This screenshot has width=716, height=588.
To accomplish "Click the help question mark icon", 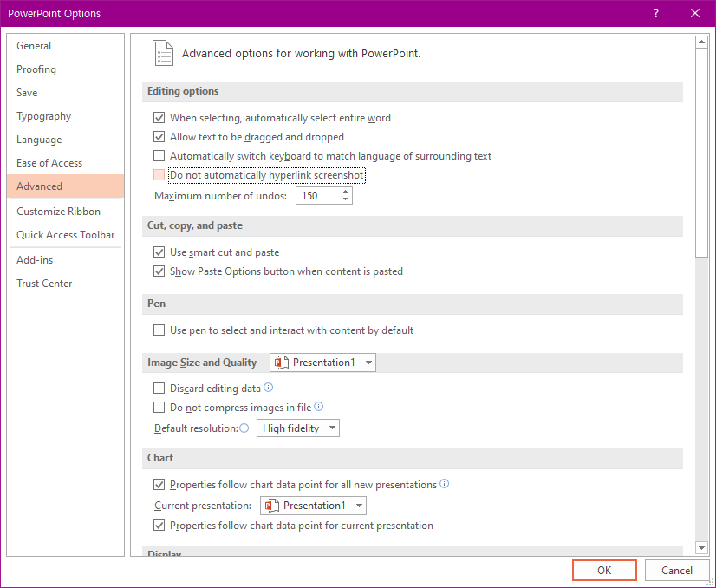I will tap(655, 13).
